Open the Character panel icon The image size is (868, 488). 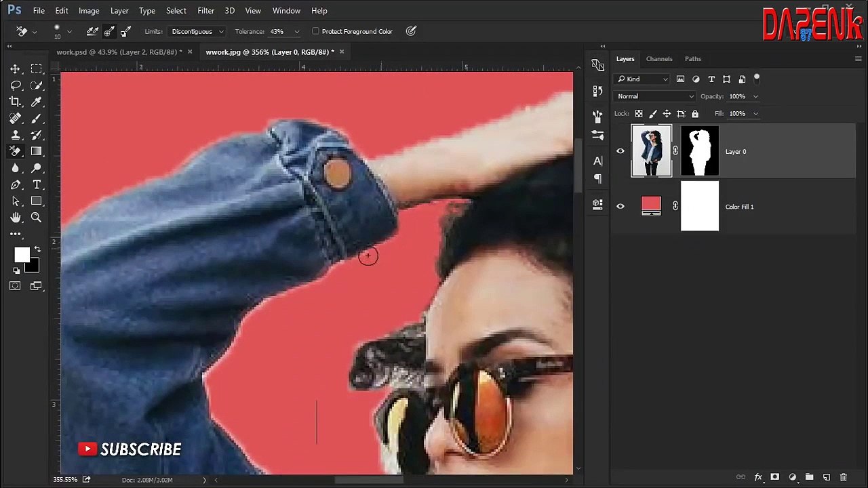597,161
